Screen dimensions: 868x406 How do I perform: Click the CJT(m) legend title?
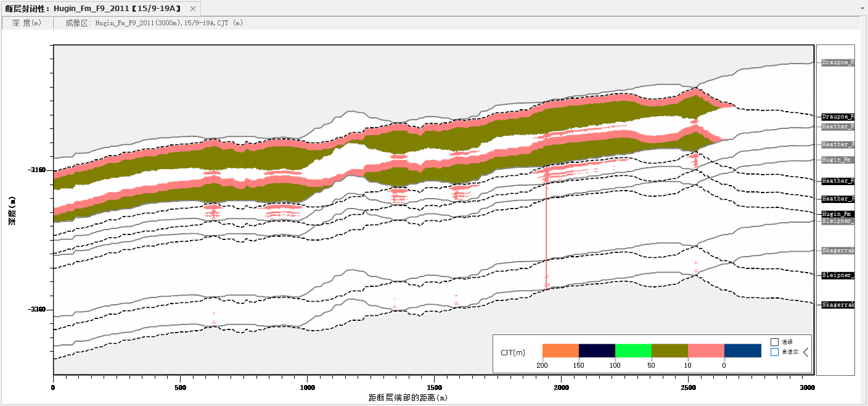tap(513, 352)
